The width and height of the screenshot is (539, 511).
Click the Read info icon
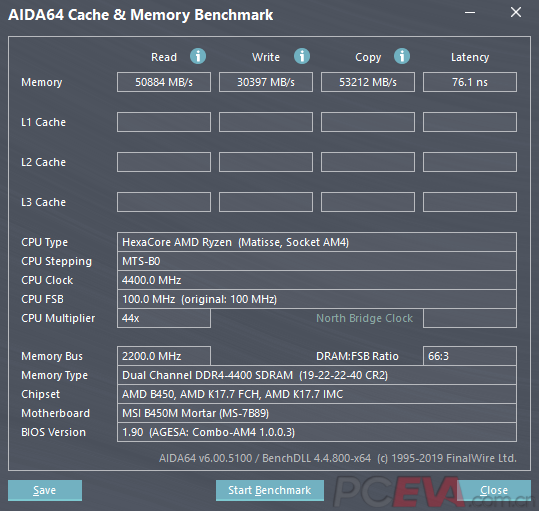point(198,56)
